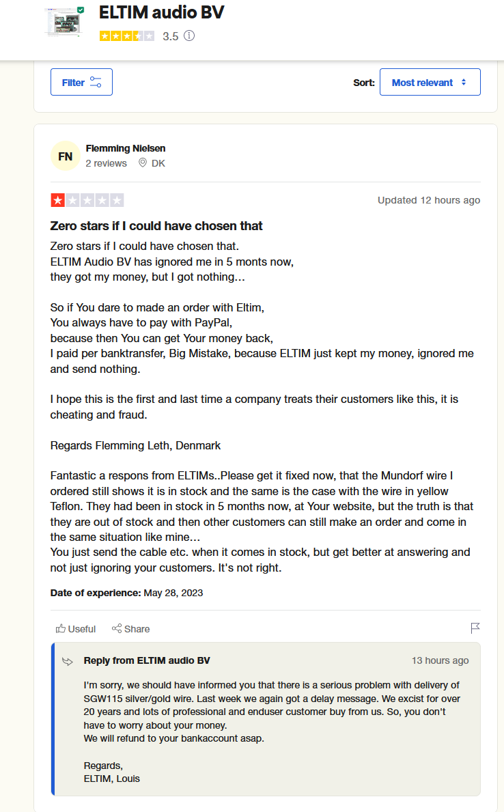This screenshot has width=504, height=812.
Task: Expand the Most relevant sort dropdown
Action: 430,82
